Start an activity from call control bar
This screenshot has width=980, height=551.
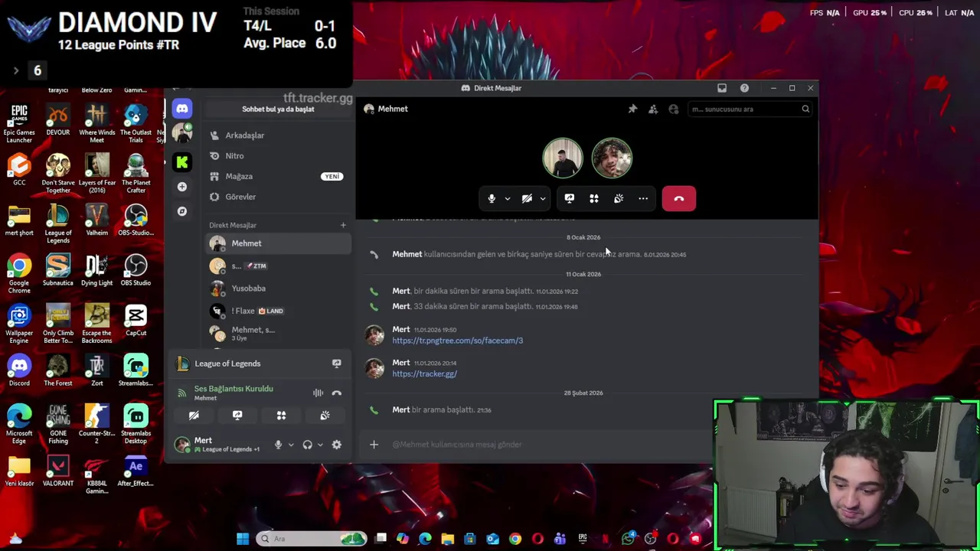tap(594, 199)
